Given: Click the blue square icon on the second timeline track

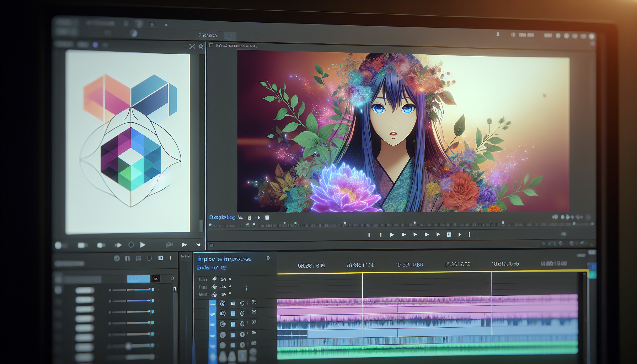Looking at the screenshot, I should [233, 314].
